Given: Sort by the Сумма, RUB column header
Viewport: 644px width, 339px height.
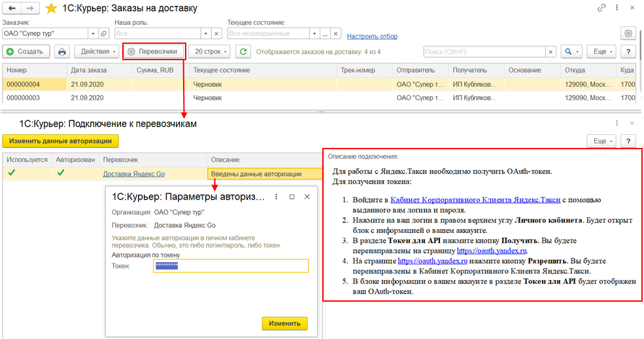Looking at the screenshot, I should coord(161,70).
